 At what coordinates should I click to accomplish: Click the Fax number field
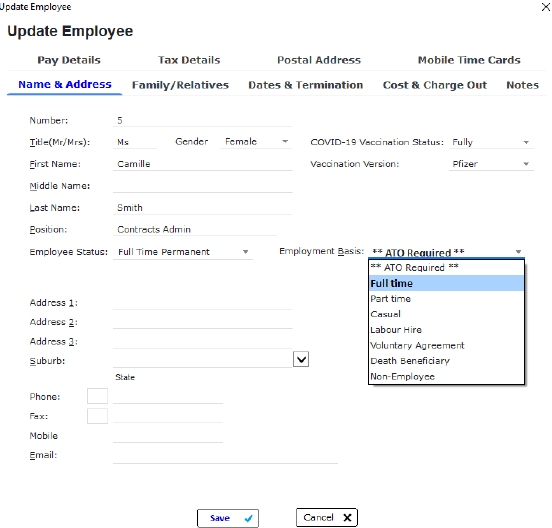pos(168,416)
